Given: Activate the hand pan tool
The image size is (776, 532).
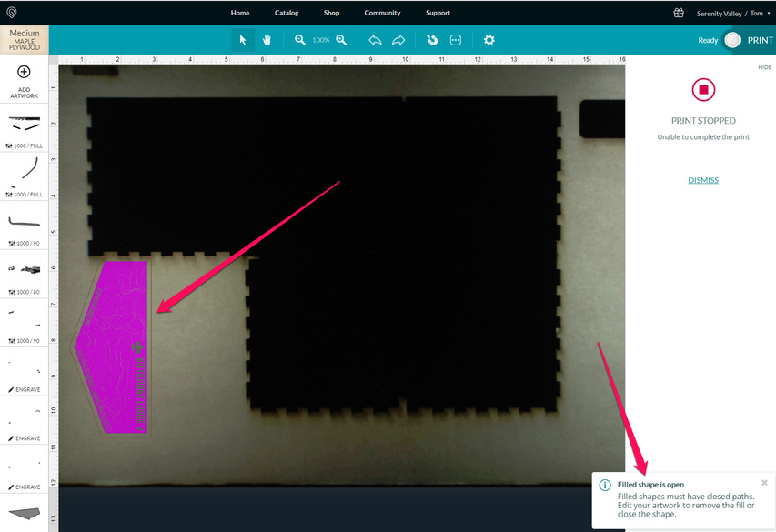Looking at the screenshot, I should click(x=267, y=40).
